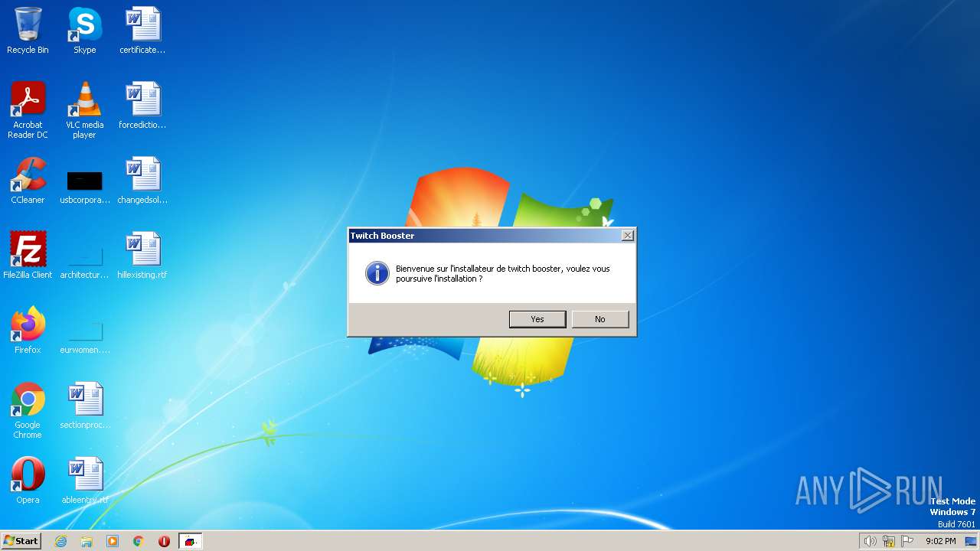This screenshot has width=980, height=551.
Task: Click the network status tray icon
Action: click(889, 541)
